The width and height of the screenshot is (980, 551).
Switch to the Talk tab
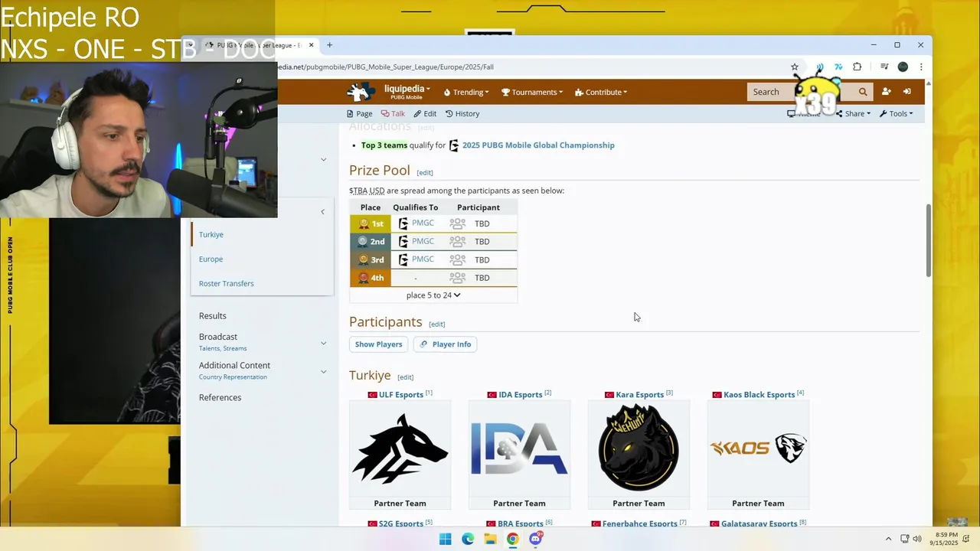[393, 113]
